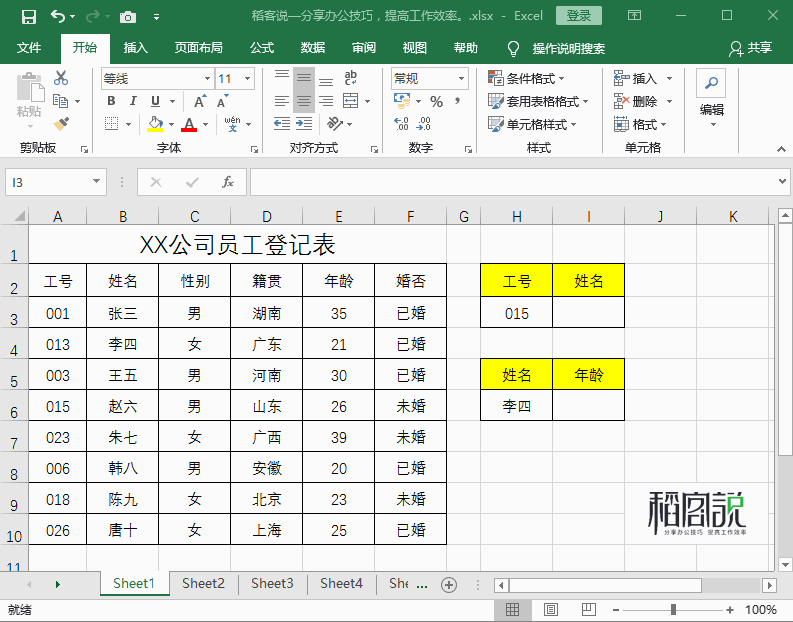
Task: Apply percent style
Action: tap(436, 102)
